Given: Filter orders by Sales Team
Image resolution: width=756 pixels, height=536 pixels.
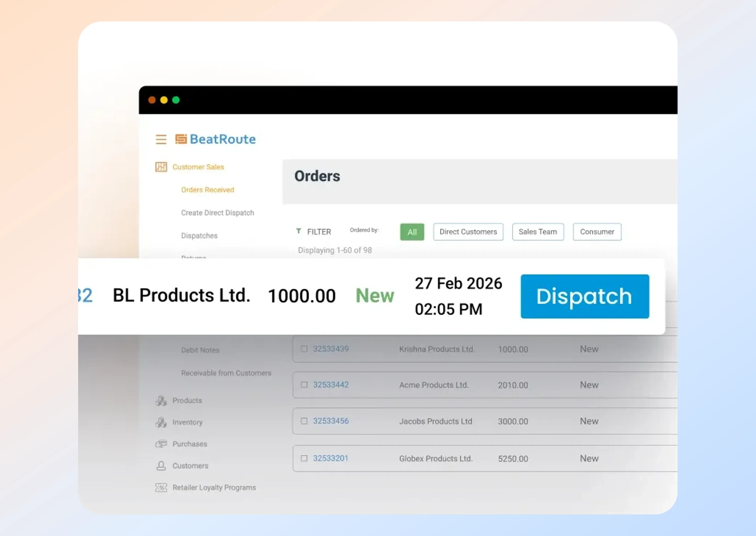Looking at the screenshot, I should click(538, 232).
